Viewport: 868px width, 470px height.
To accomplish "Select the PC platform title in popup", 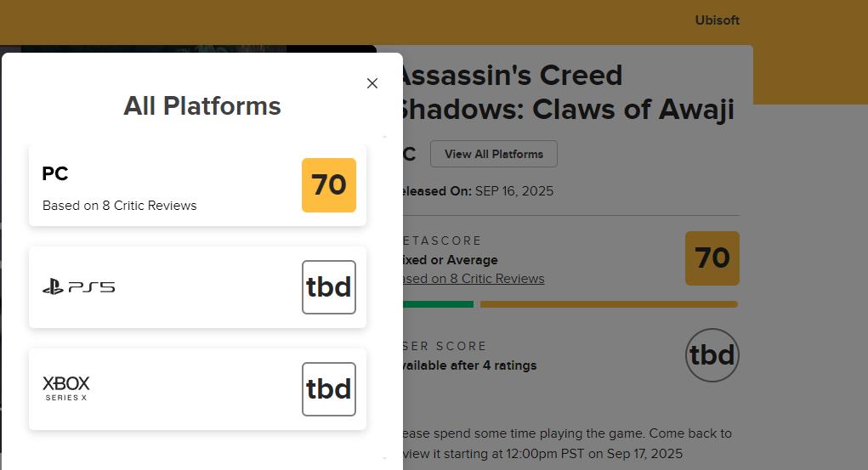I will coord(55,173).
